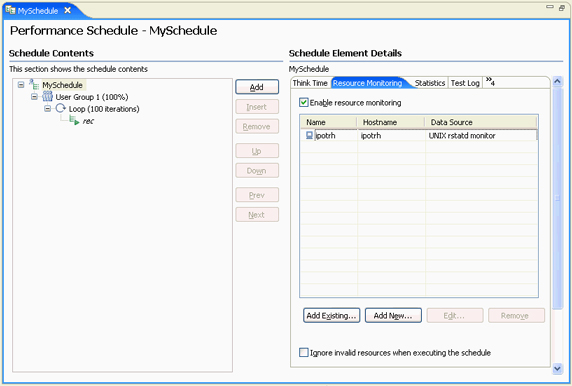The height and width of the screenshot is (386, 572).
Task: Minimize the editor view icon
Action: [x=550, y=7]
